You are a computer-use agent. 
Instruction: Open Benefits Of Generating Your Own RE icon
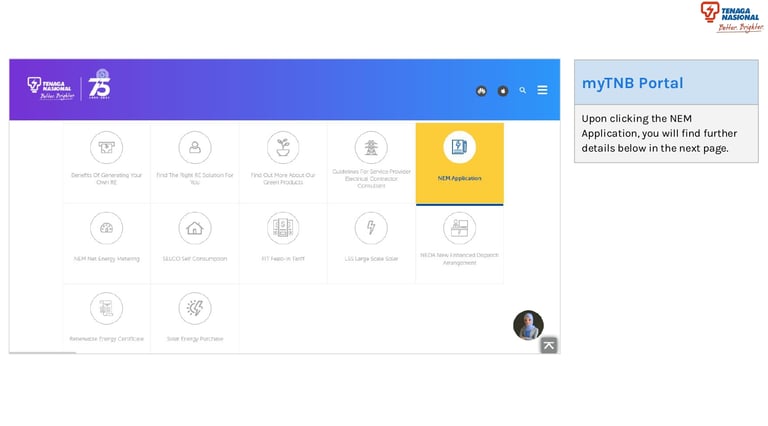tap(106, 147)
